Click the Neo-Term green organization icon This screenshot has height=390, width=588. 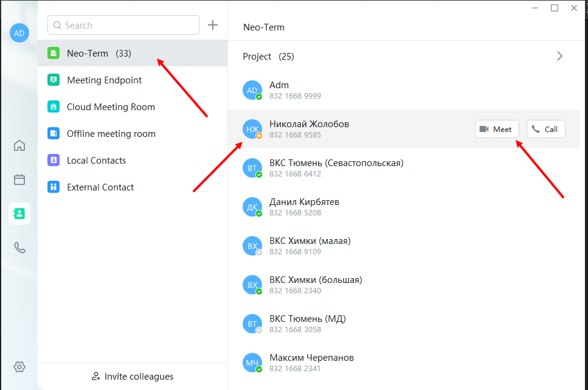pos(54,54)
